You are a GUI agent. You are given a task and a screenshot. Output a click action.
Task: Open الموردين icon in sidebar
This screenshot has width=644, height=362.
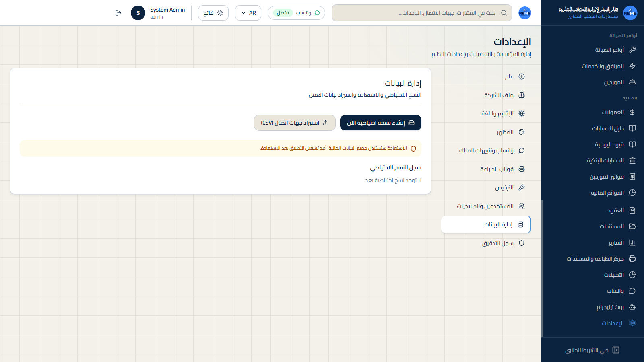tap(632, 82)
